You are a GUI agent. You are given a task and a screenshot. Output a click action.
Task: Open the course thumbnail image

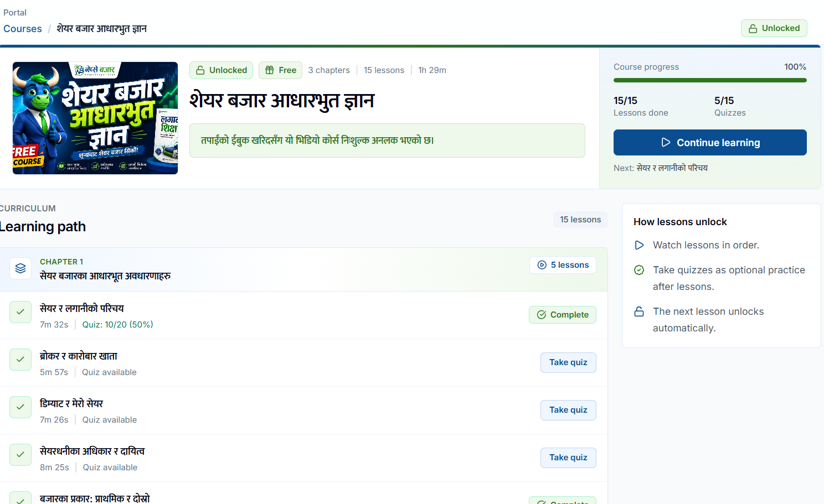click(95, 118)
